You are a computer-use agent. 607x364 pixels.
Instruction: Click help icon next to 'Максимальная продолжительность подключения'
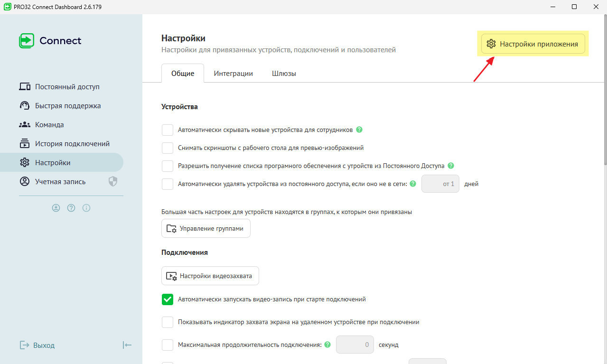(327, 345)
